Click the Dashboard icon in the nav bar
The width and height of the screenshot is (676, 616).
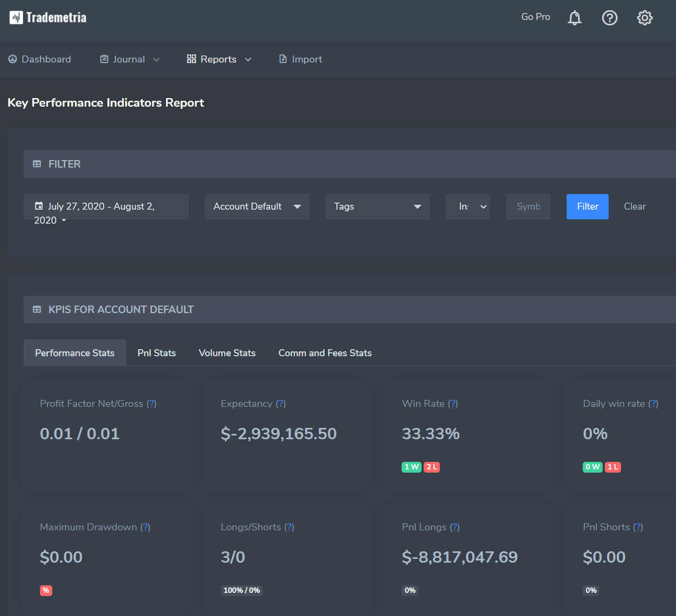[12, 59]
